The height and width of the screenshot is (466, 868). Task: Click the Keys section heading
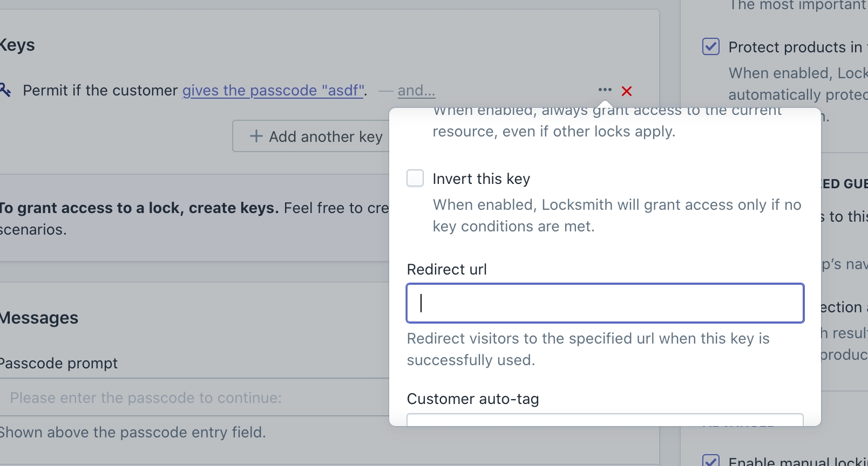(17, 45)
